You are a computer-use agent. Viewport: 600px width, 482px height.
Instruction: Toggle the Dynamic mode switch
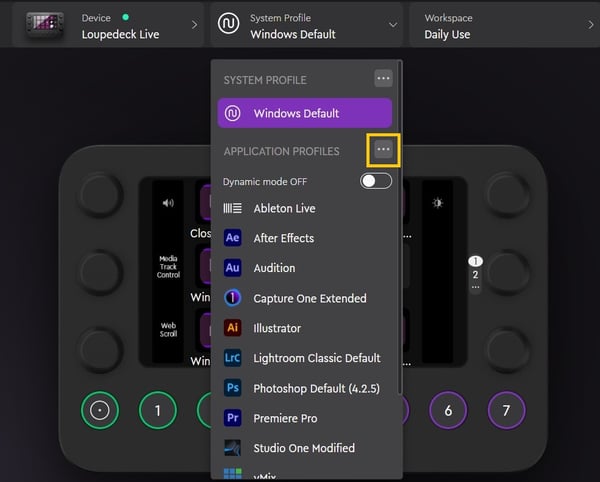(x=376, y=181)
